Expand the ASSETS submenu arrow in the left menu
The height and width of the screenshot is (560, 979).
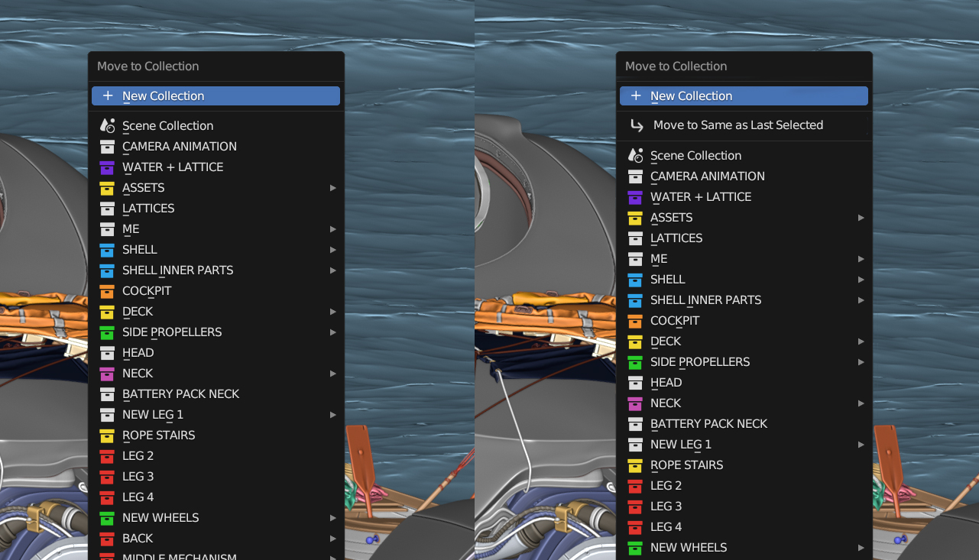[x=332, y=188]
